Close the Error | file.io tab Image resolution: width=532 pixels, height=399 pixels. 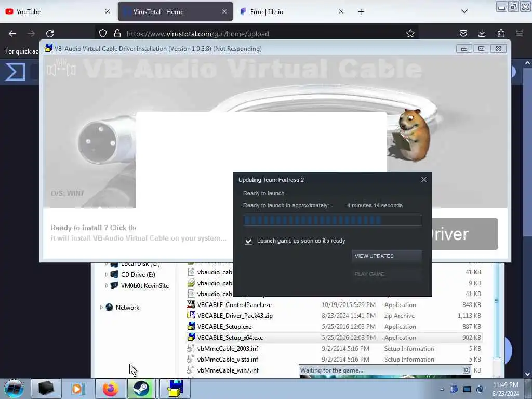[x=341, y=11]
